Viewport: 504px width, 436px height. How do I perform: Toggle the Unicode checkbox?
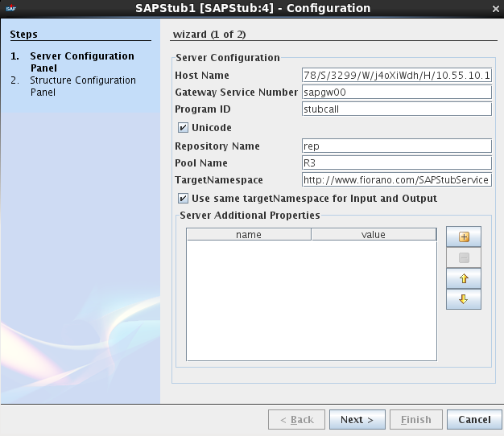[183, 128]
